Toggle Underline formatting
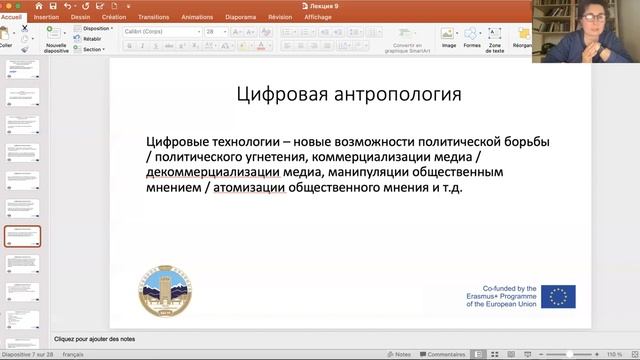 point(156,46)
